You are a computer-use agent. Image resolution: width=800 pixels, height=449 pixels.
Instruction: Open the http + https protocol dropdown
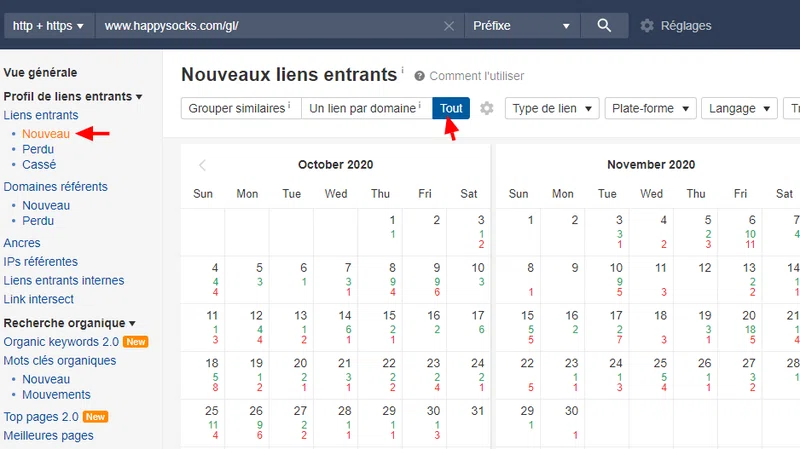click(x=49, y=26)
